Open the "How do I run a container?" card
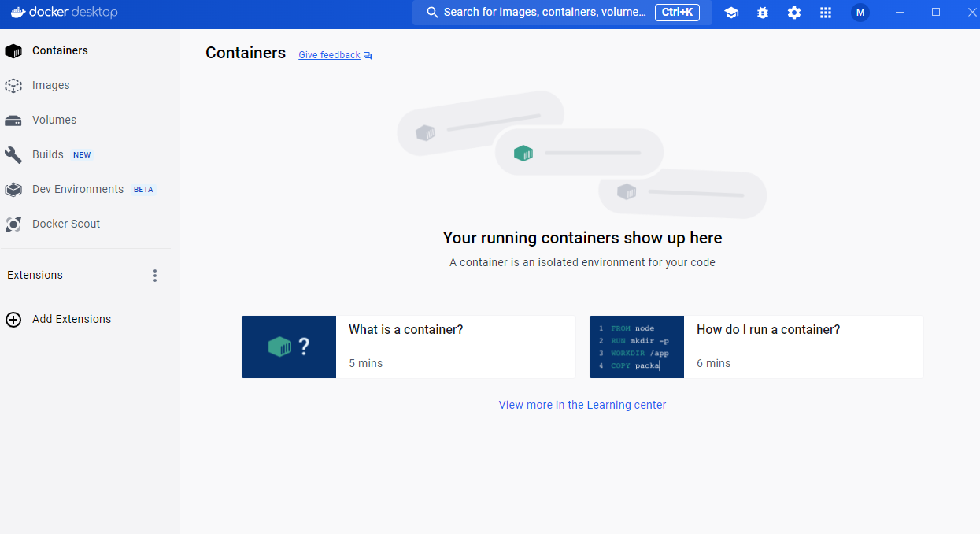The width and height of the screenshot is (980, 534). point(756,347)
